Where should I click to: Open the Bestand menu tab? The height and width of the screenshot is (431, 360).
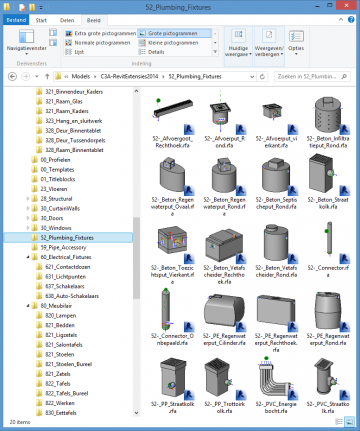coord(16,20)
